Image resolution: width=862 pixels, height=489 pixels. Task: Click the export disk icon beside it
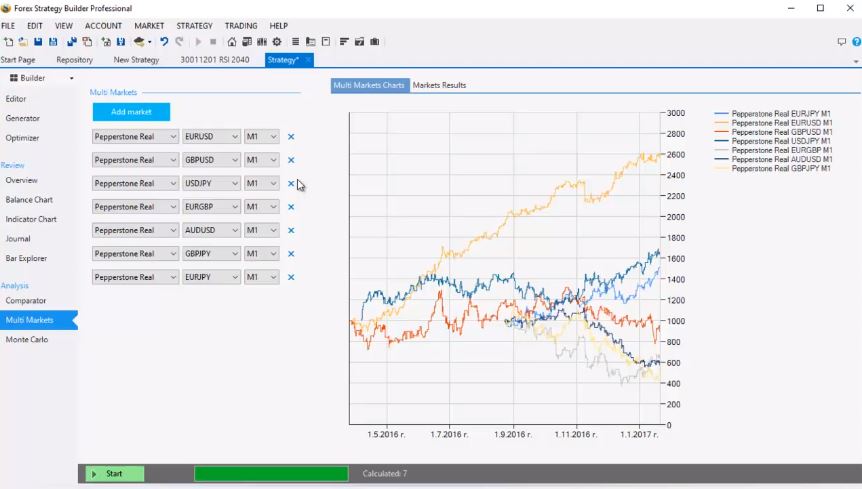121,42
